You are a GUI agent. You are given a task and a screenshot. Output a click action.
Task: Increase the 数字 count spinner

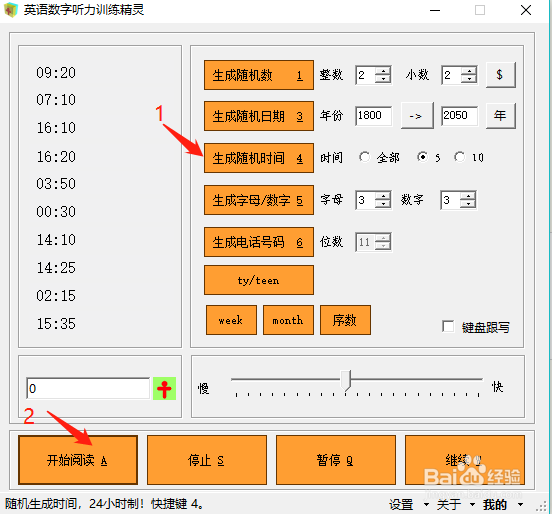(468, 196)
